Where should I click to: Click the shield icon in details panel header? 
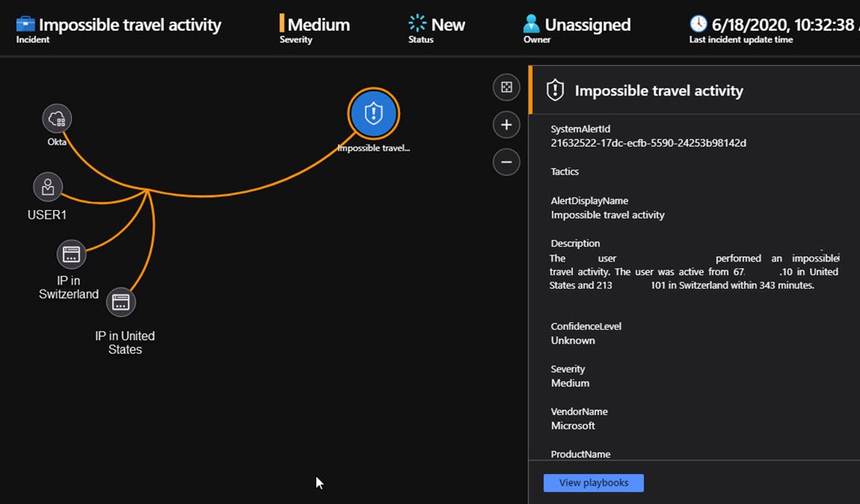[556, 91]
